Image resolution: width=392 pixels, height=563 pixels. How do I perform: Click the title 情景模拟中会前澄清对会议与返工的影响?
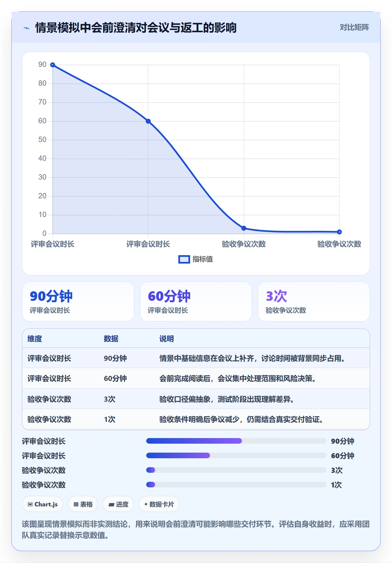point(136,28)
